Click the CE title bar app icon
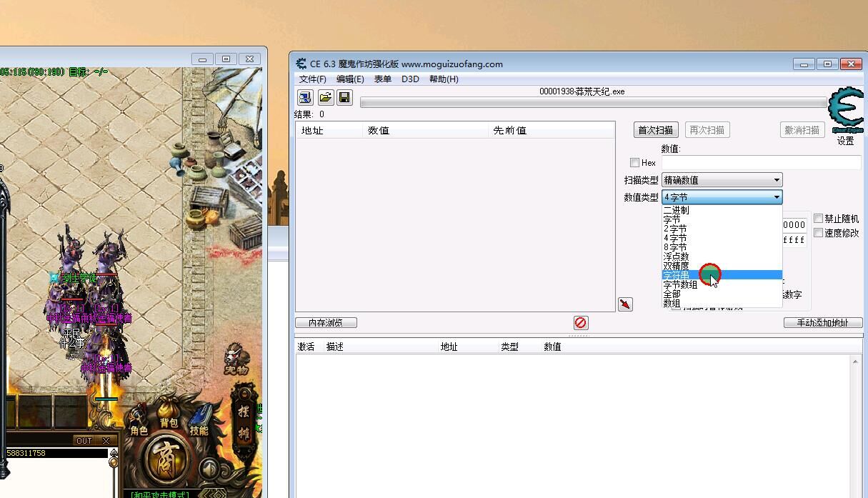The height and width of the screenshot is (498, 868). (x=301, y=64)
